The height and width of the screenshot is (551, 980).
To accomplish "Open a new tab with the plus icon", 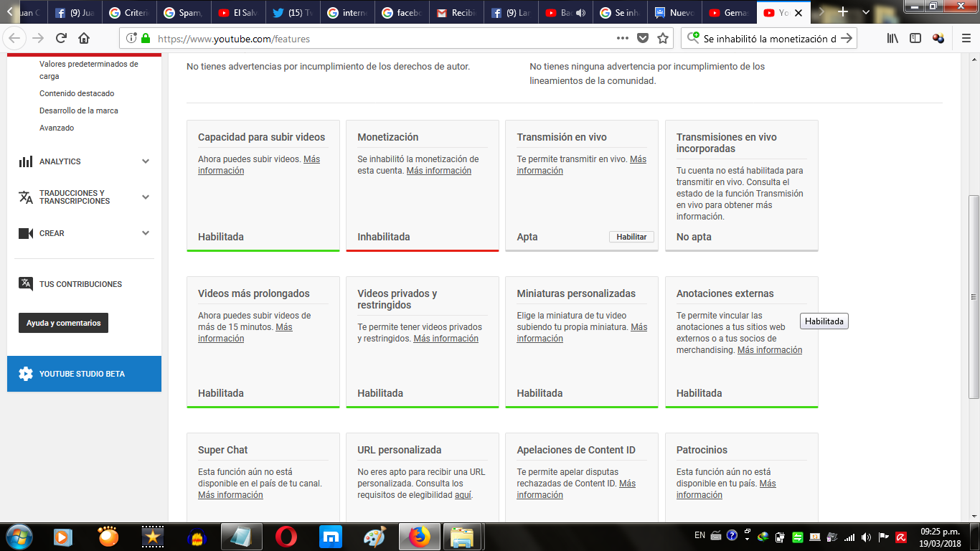I will 843,12.
